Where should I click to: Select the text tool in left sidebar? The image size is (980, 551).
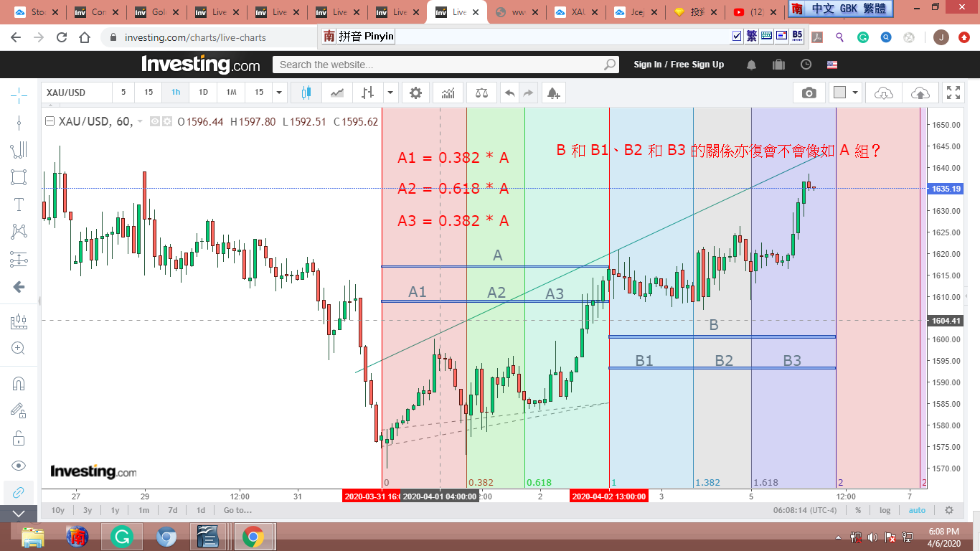[19, 204]
